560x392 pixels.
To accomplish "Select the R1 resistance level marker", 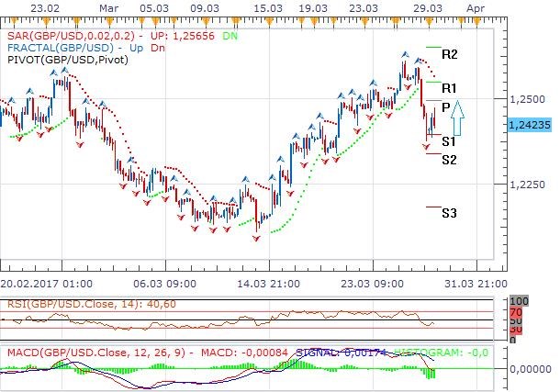I will 449,87.
